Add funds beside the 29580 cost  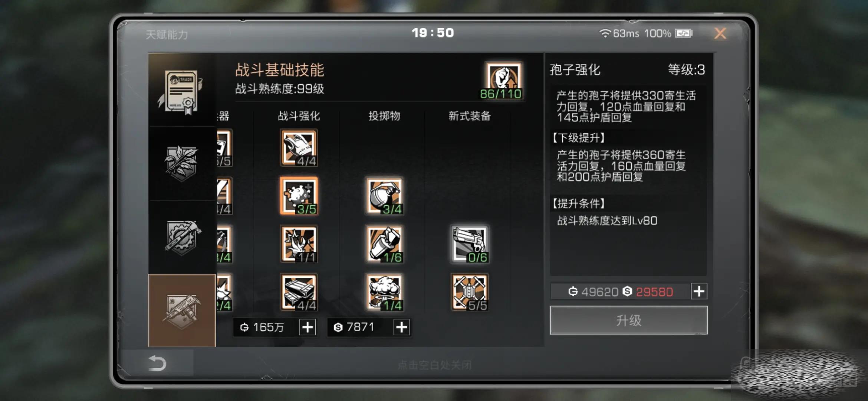699,291
